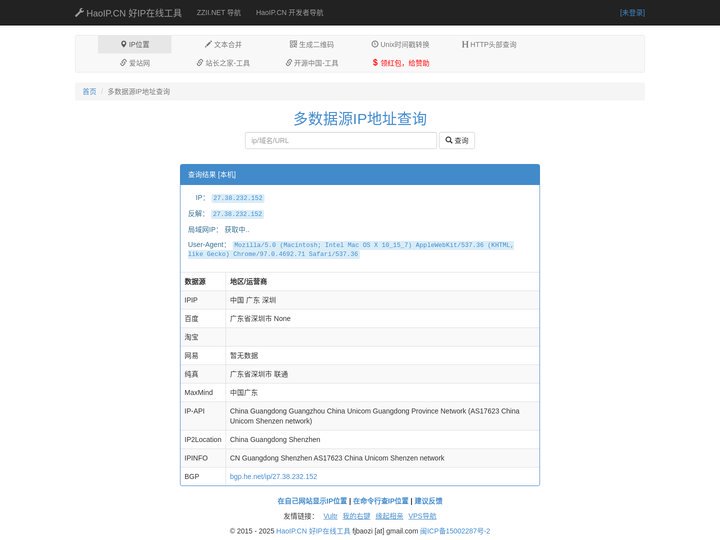Open the 站长之家-工具 external link
Viewport: 720px width, 540px height.
coord(223,63)
